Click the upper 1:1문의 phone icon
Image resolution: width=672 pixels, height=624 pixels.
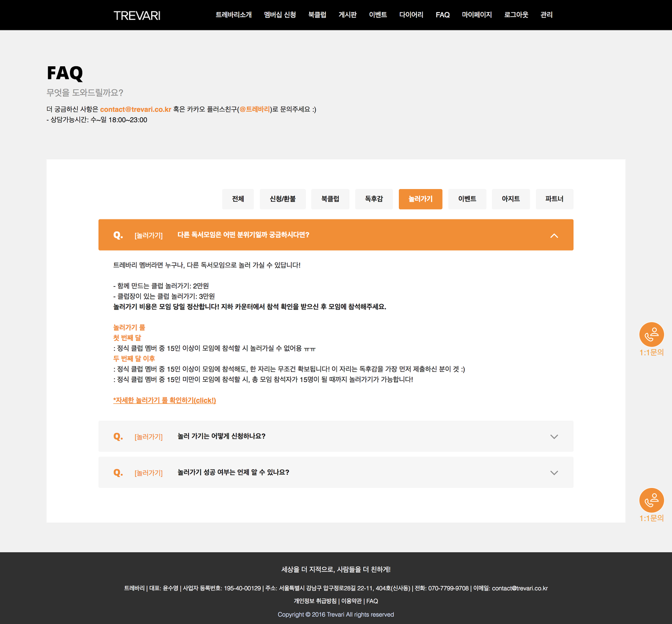[652, 335]
